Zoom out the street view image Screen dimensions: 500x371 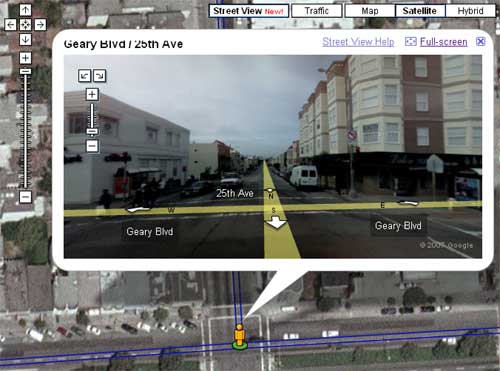92,146
